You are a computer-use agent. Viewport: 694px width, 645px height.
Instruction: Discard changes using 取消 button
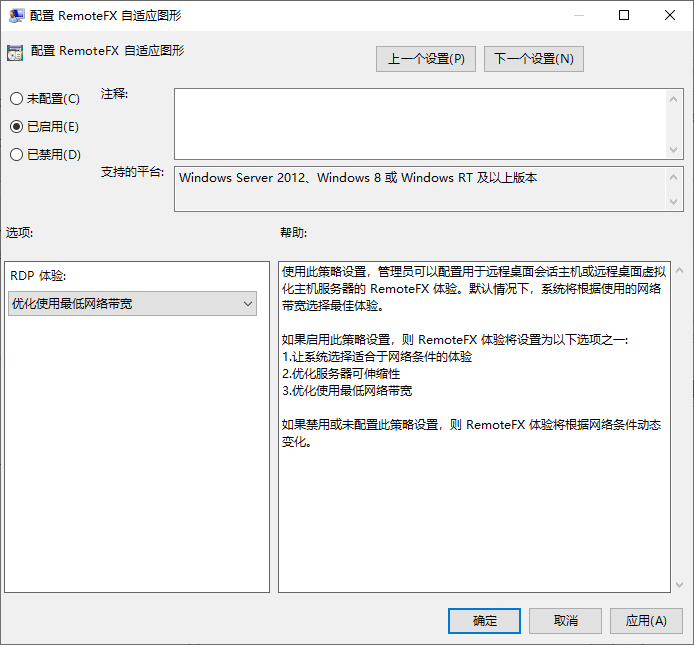click(565, 621)
